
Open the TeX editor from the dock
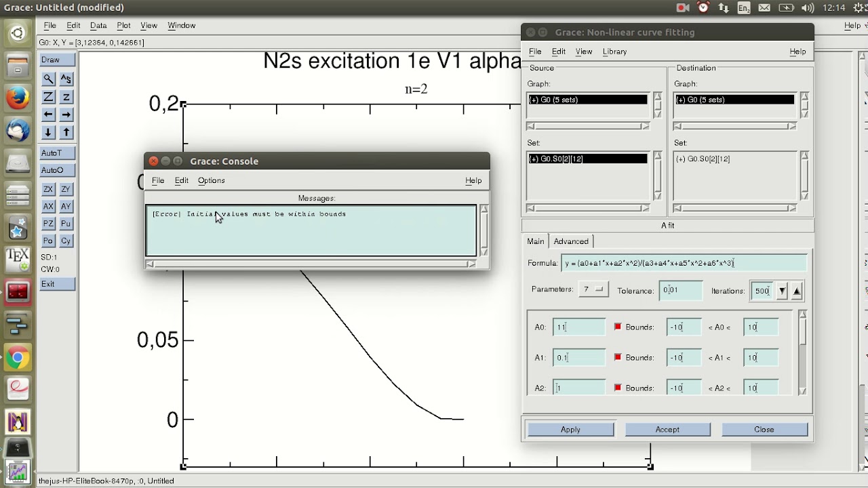pyautogui.click(x=18, y=260)
